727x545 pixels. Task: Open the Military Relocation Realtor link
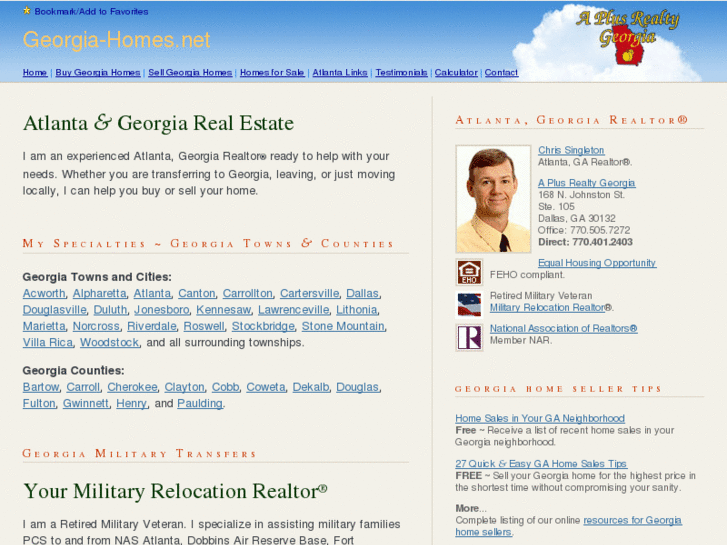click(548, 308)
